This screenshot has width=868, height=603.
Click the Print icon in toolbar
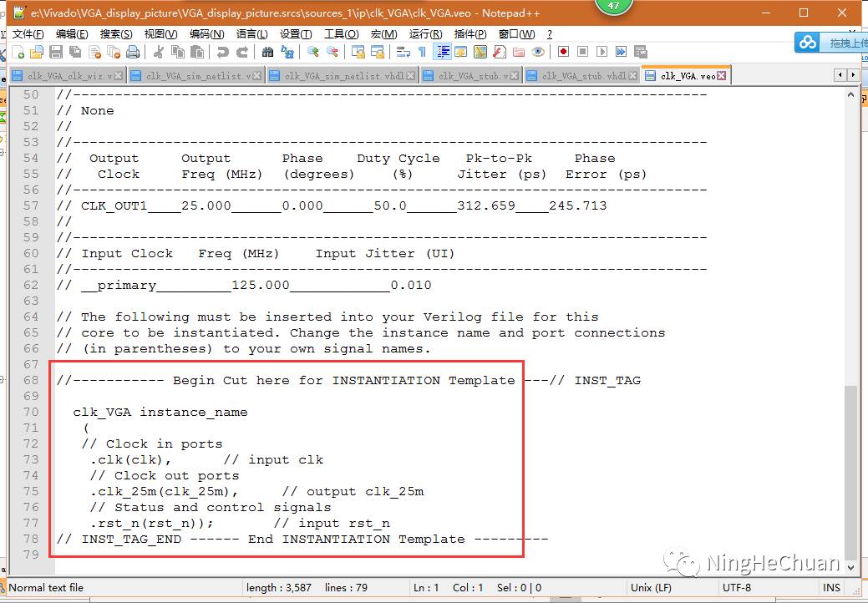[132, 52]
